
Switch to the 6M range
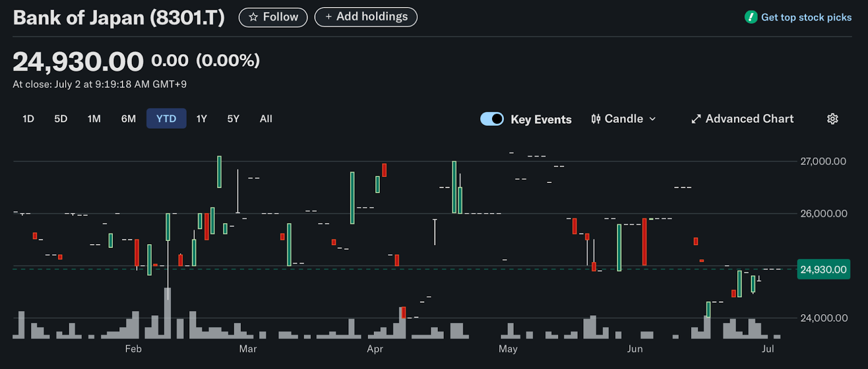coord(129,119)
